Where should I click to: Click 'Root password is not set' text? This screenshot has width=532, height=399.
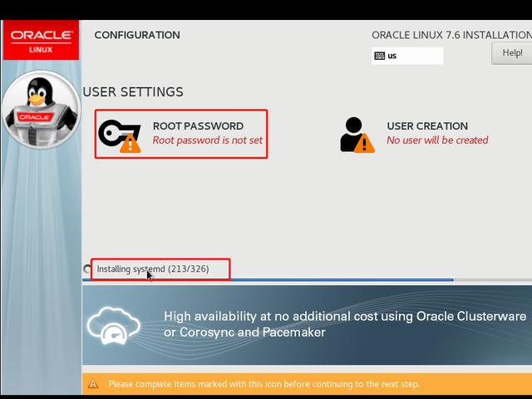208,140
